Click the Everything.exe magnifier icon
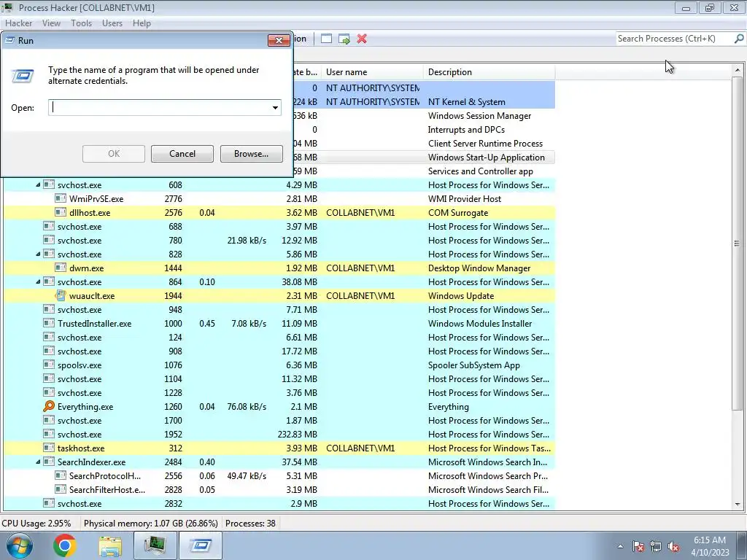 point(49,406)
